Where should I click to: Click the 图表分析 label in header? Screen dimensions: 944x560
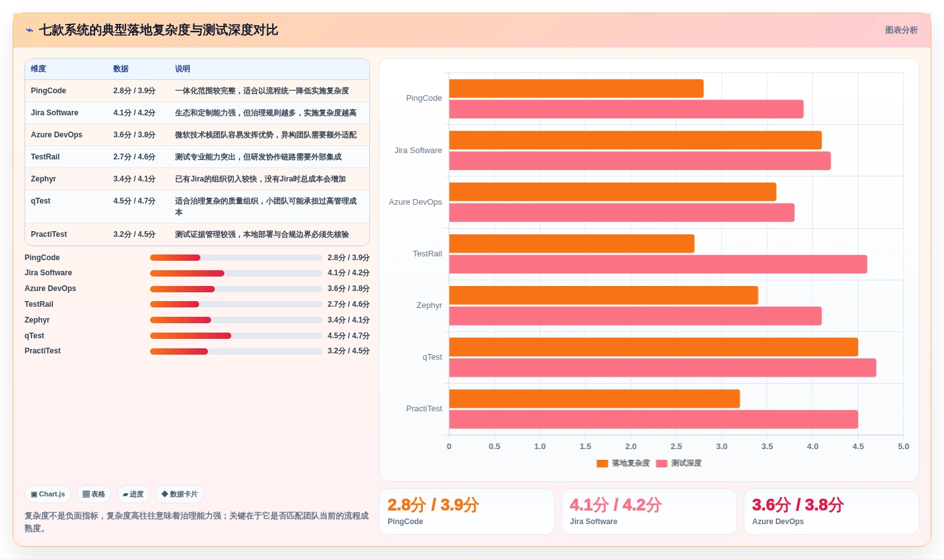coord(901,30)
